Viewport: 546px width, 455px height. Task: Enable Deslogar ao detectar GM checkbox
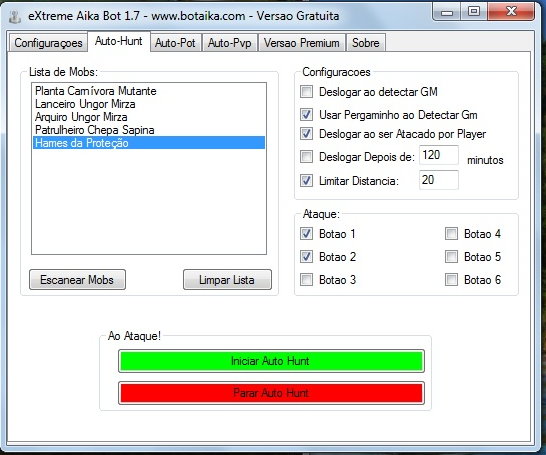pyautogui.click(x=306, y=92)
